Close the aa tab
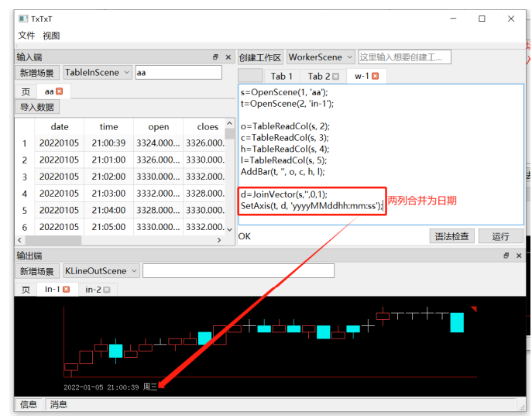Viewport: 532px width, 419px height. [x=60, y=91]
